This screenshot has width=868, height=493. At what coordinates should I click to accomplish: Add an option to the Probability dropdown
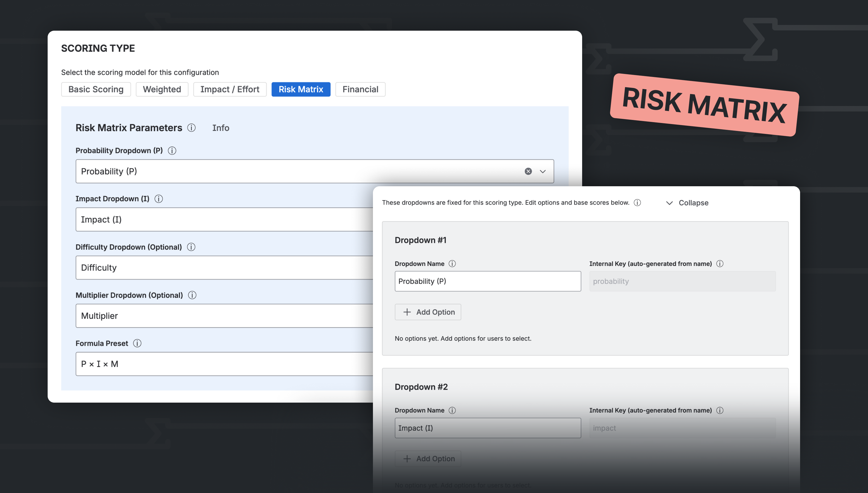point(428,312)
